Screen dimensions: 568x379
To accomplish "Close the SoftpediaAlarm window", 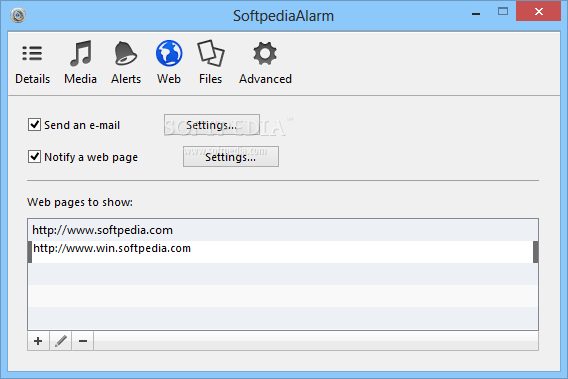I will tap(539, 12).
